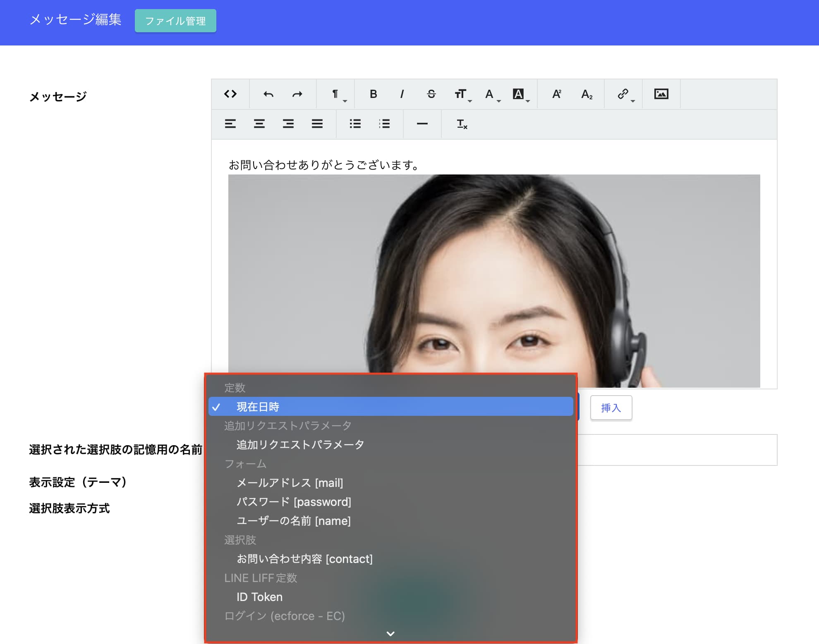Insert an unordered bullet list
The image size is (819, 644).
355,124
